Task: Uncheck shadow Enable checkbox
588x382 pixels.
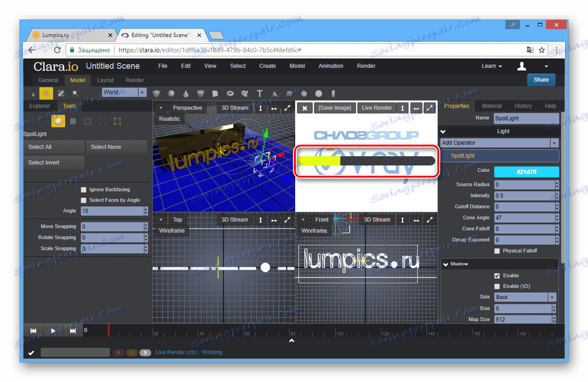Action: click(x=497, y=276)
